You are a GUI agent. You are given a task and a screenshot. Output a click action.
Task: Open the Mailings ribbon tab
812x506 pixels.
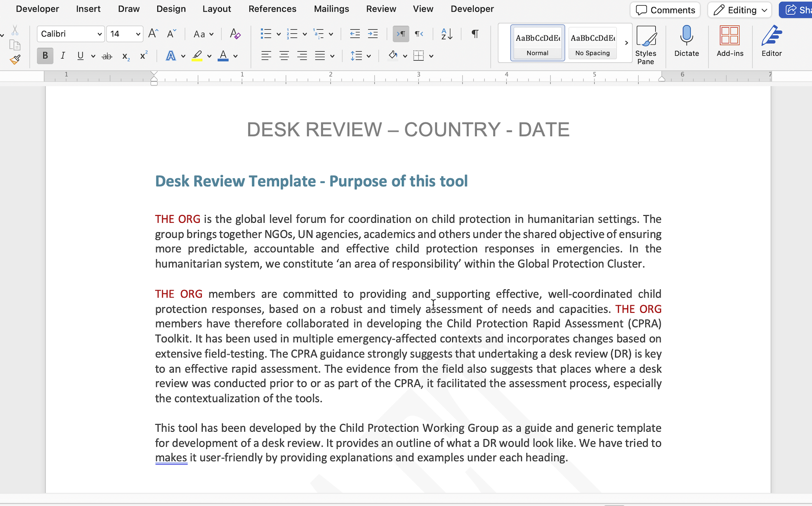coord(331,9)
